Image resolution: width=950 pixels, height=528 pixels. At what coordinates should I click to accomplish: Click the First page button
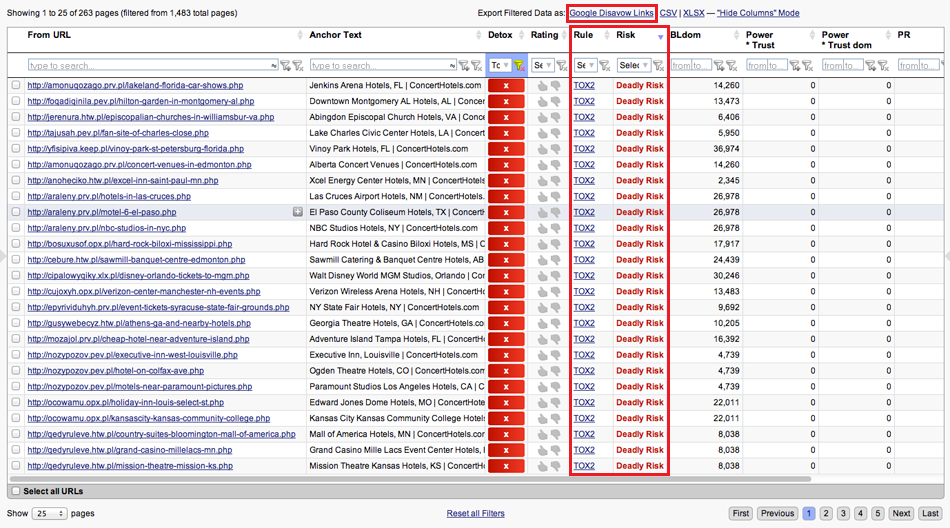point(740,513)
